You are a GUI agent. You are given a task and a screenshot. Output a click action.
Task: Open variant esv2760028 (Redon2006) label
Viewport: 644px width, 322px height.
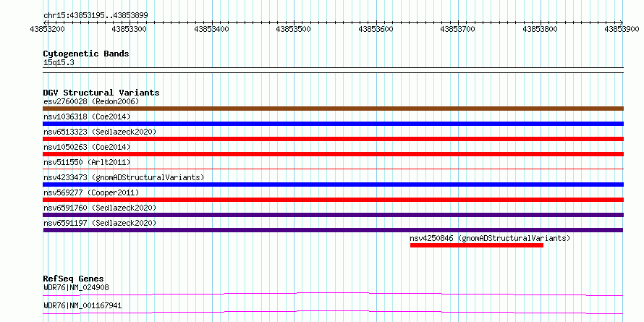click(91, 101)
